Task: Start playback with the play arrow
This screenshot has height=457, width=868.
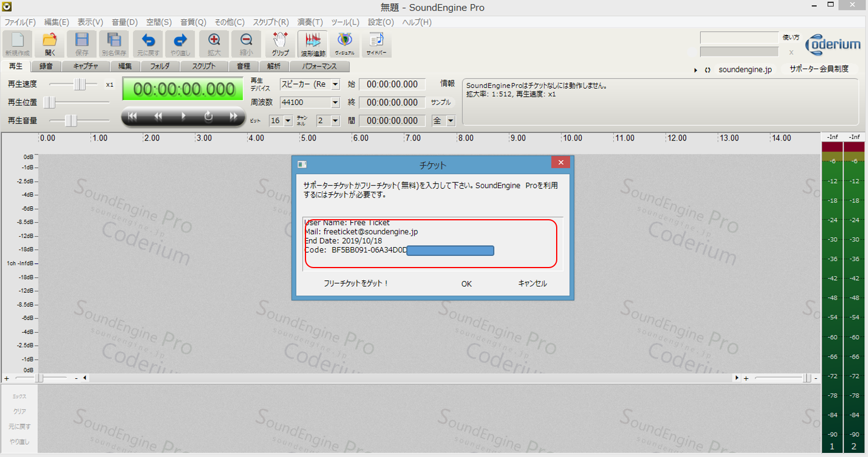Action: click(184, 116)
